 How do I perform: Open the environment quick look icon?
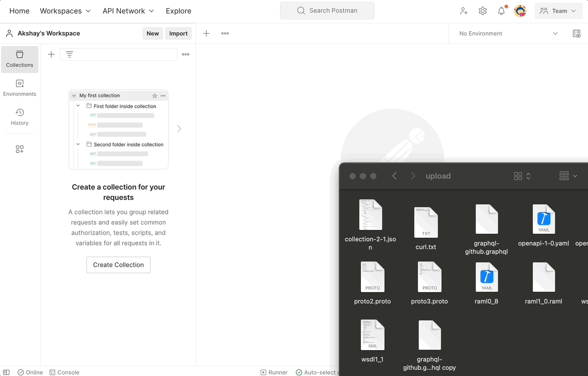(x=577, y=33)
